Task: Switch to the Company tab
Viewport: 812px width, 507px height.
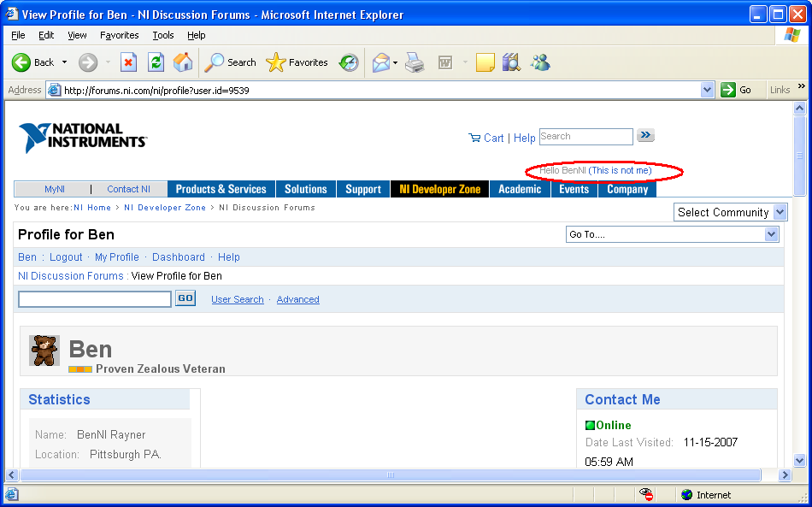Action: click(627, 189)
